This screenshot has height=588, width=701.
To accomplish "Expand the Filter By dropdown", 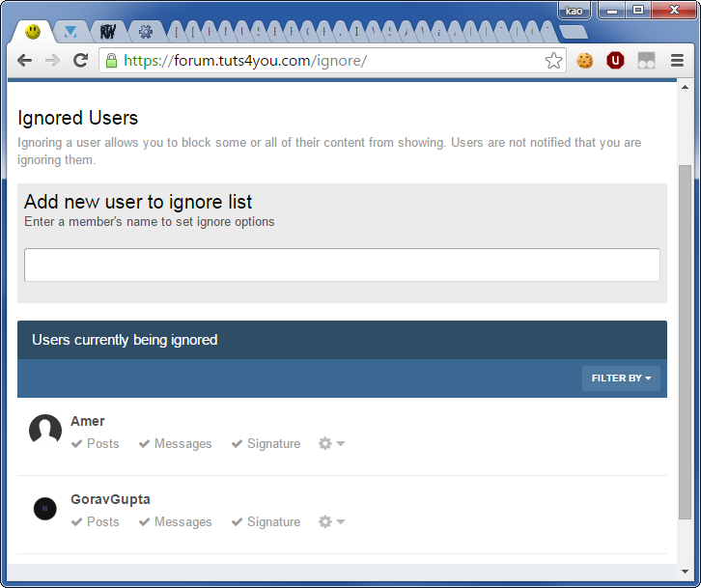I will 621,378.
